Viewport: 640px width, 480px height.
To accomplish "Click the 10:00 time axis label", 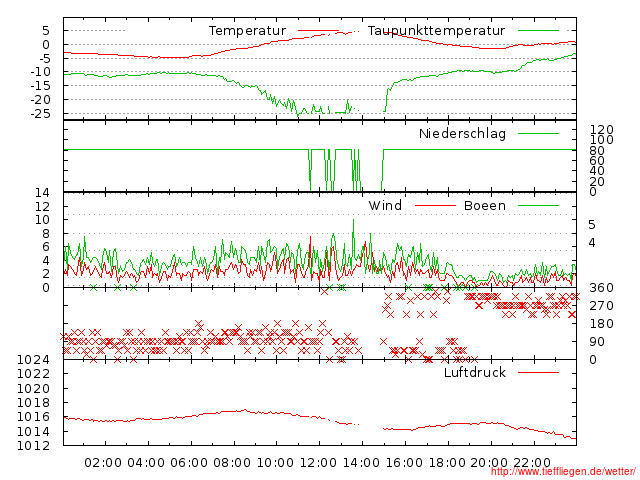I will (x=275, y=463).
